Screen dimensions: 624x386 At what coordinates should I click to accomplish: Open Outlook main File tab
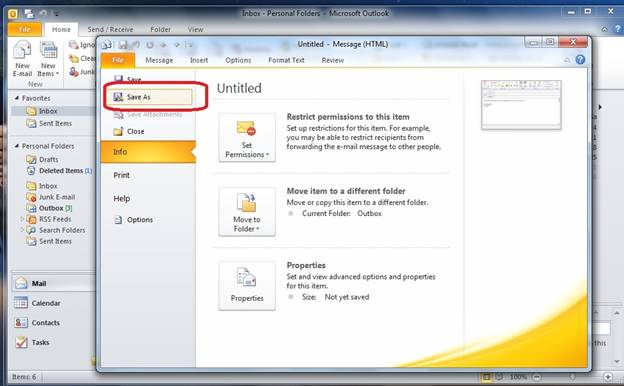coord(24,29)
